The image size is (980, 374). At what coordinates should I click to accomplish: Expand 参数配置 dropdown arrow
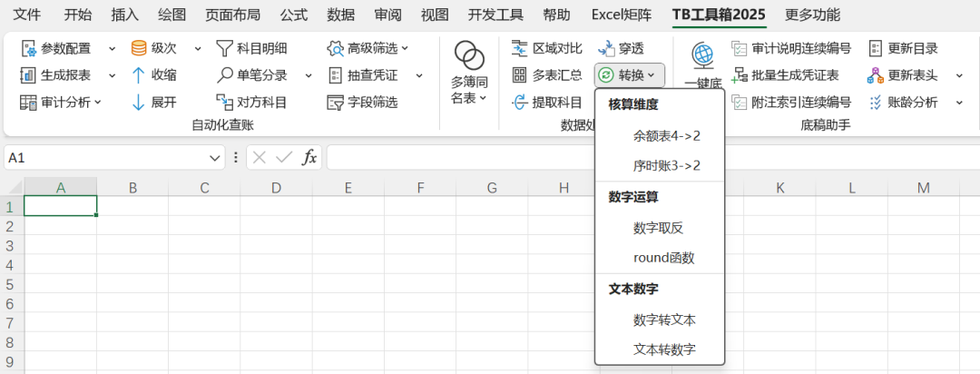point(113,48)
